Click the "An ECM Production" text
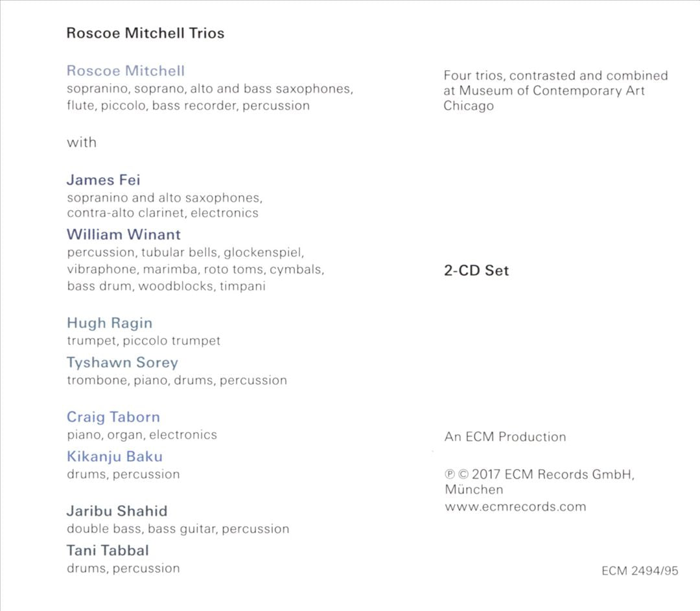 coord(505,437)
